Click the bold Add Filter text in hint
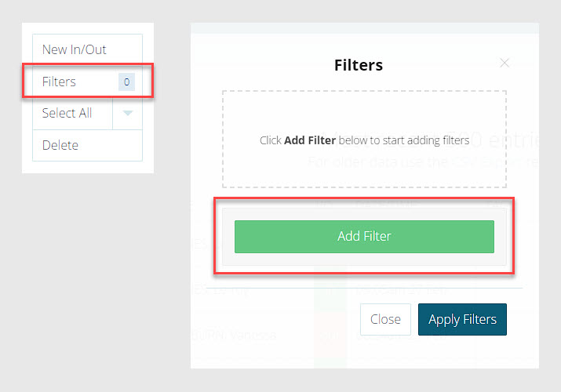 pyautogui.click(x=309, y=141)
